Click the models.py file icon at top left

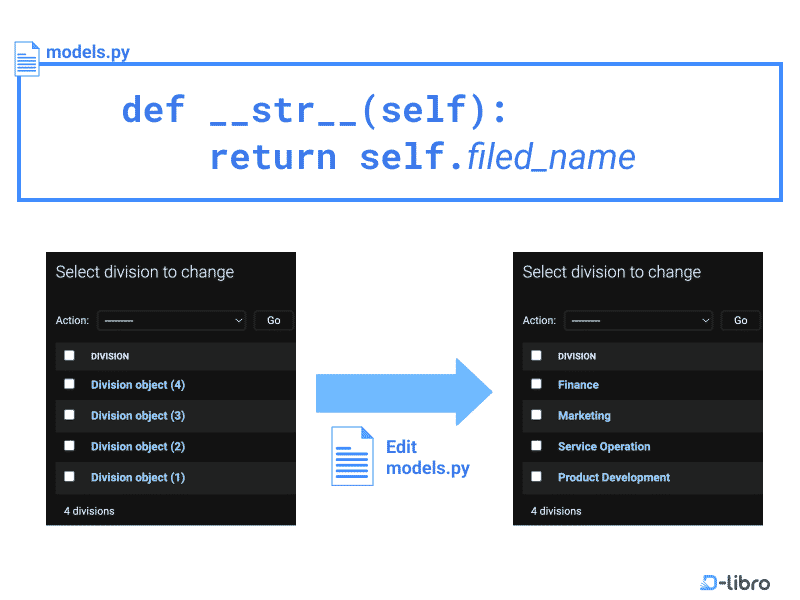click(x=26, y=58)
